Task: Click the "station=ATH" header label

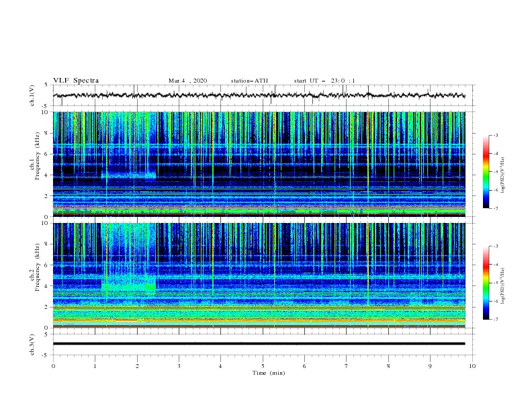Action: coord(249,81)
